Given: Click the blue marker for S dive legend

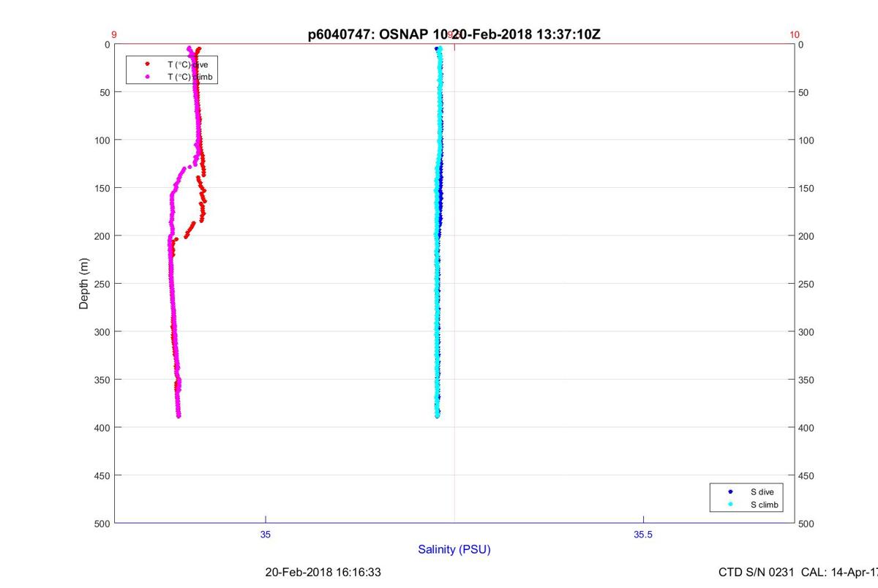Looking at the screenshot, I should coord(731,492).
